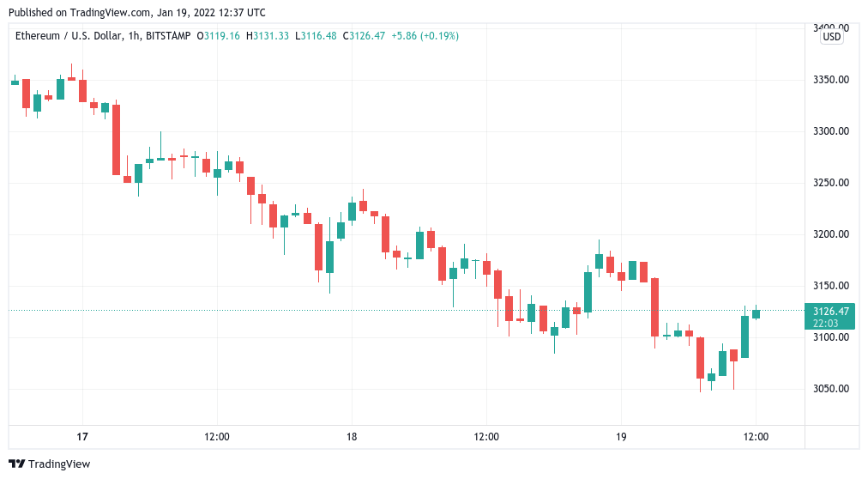868x479 pixels.
Task: Click the 3200.00 price axis label
Action: click(831, 234)
